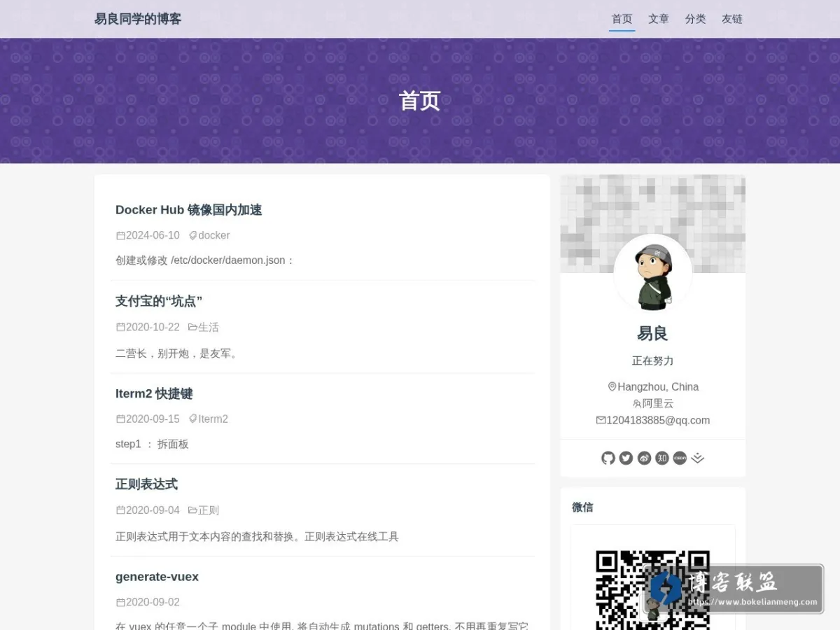Click the email 1204183885@qq.com
This screenshot has height=630, width=840.
coord(658,420)
